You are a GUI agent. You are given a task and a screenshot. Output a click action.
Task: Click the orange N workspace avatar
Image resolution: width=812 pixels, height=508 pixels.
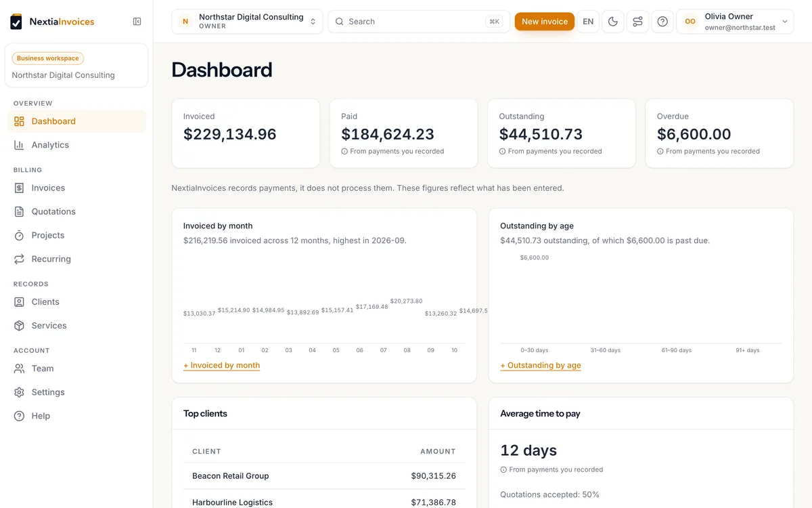(185, 22)
